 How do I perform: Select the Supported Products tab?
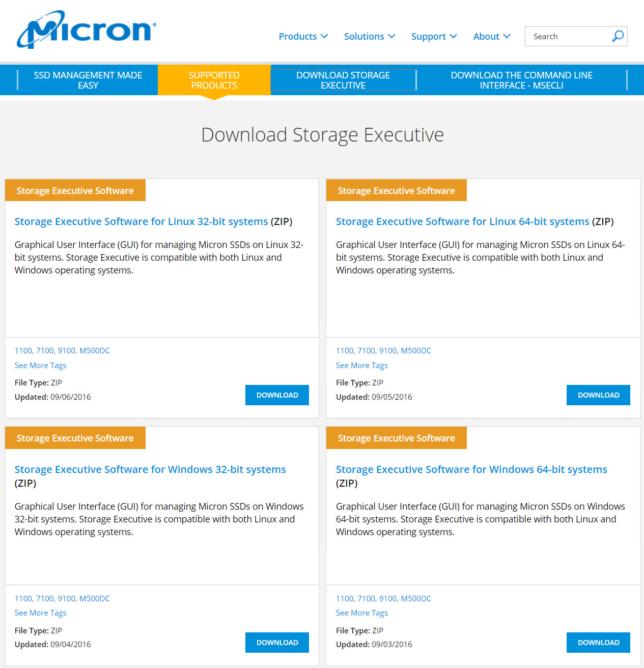(x=214, y=80)
